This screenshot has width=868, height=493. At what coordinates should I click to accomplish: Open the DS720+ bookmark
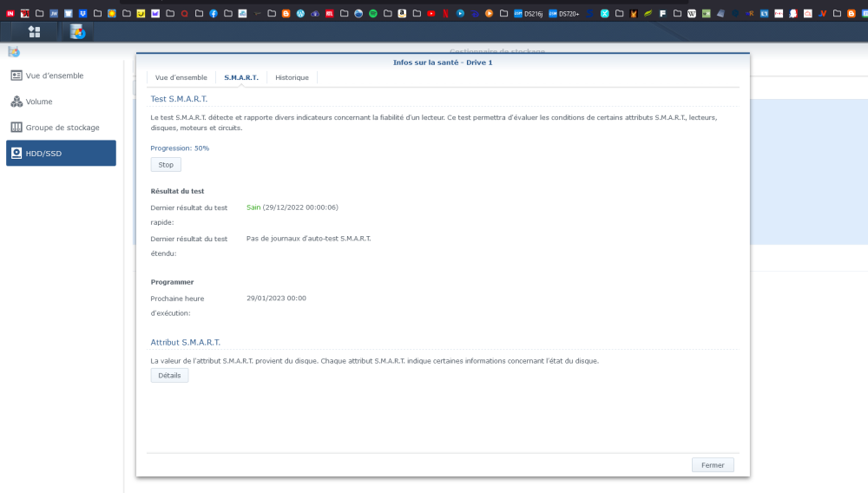click(x=564, y=14)
